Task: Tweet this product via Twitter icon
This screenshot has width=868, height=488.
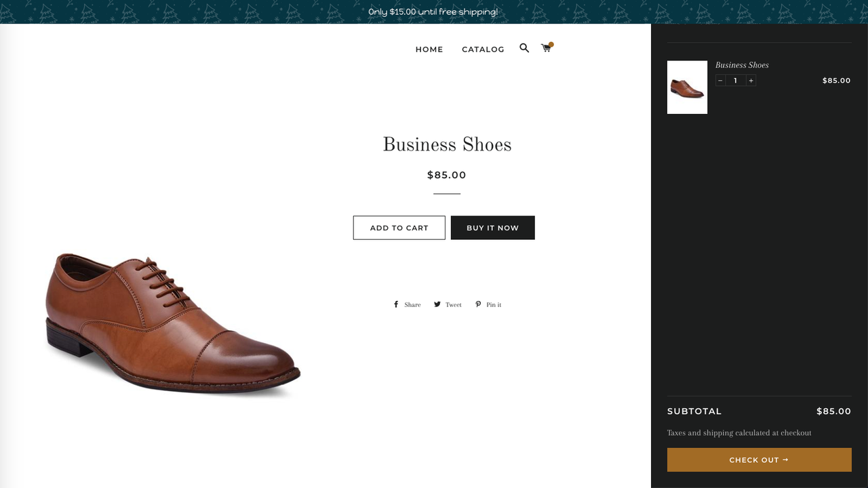Action: point(438,305)
